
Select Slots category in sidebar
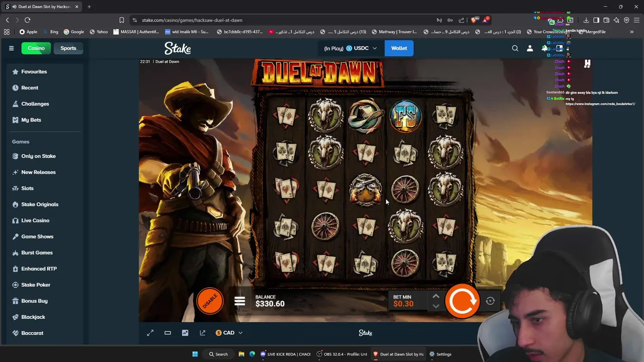45,188
